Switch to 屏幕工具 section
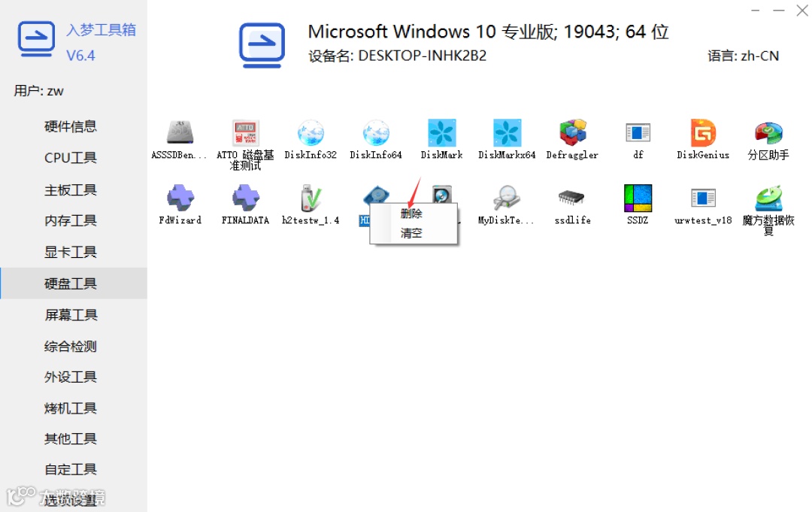Screen dimensions: 812x512 pyautogui.click(x=74, y=315)
